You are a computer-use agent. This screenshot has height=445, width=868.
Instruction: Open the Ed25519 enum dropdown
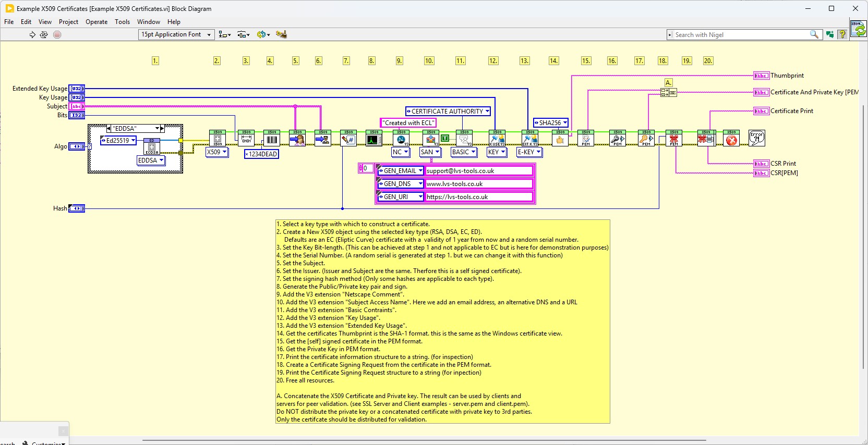[x=118, y=141]
